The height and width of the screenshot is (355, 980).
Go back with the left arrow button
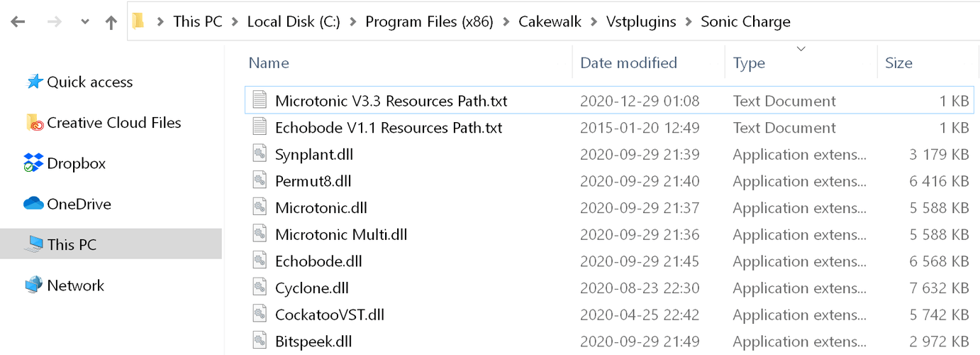pyautogui.click(x=18, y=22)
